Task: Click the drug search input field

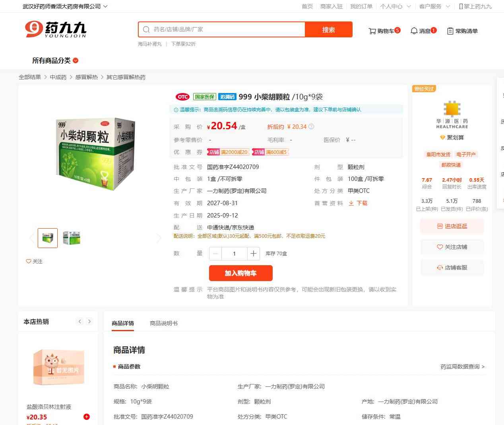Action: 222,29
